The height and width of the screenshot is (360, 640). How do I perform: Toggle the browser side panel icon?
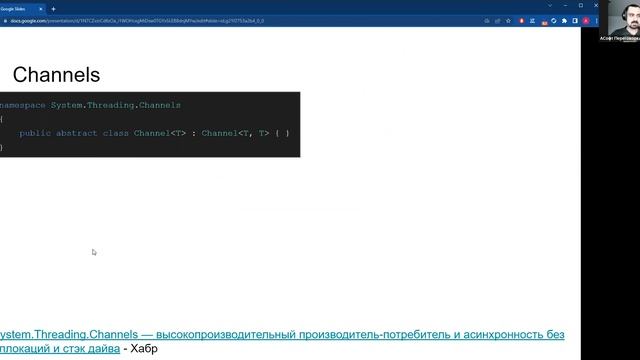click(575, 21)
